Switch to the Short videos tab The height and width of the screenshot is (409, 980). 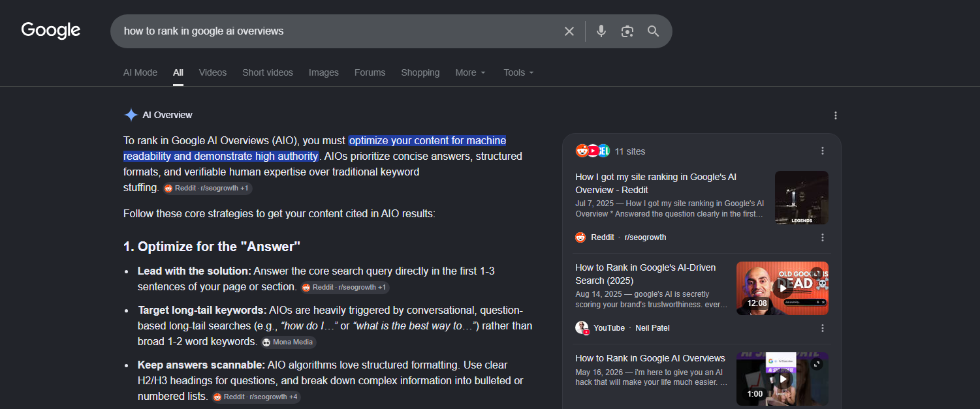point(268,72)
